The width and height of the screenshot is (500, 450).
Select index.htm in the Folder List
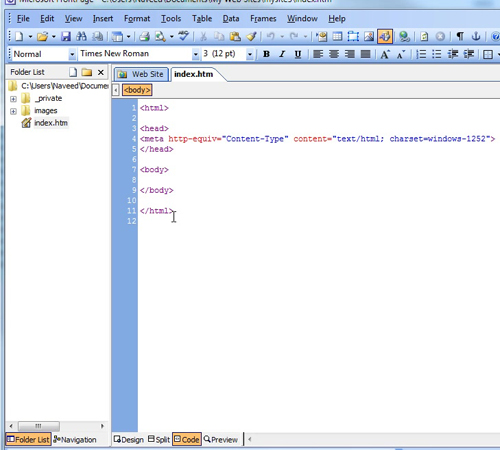click(x=51, y=123)
